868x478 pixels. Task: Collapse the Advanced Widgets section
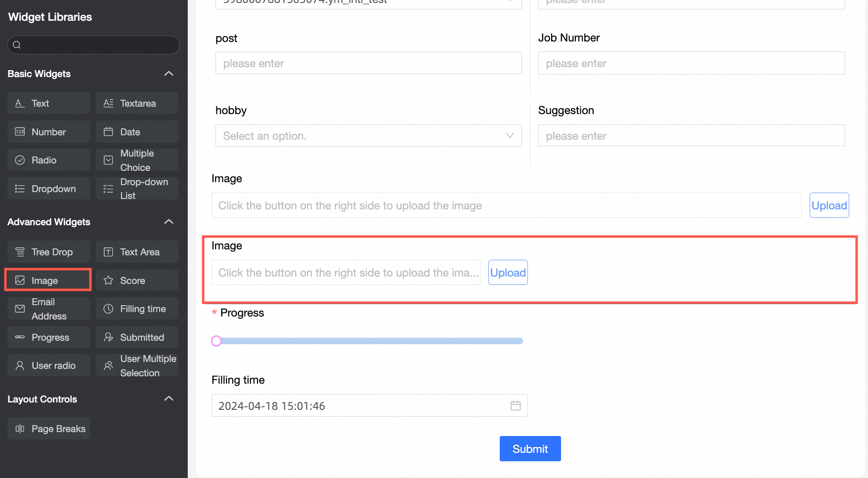click(x=169, y=222)
